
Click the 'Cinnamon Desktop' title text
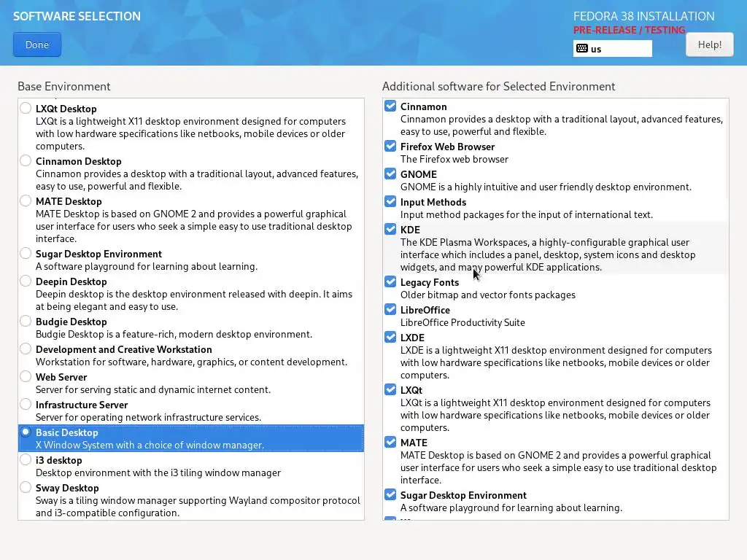tap(79, 161)
